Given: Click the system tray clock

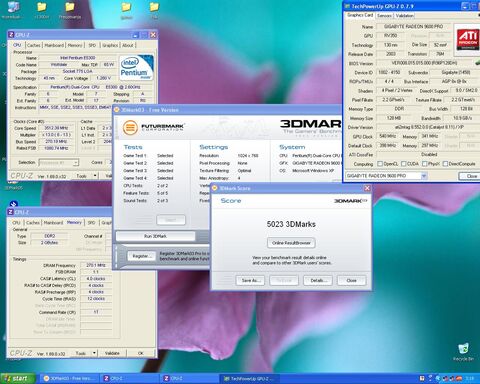Looking at the screenshot, I should click(x=469, y=378).
